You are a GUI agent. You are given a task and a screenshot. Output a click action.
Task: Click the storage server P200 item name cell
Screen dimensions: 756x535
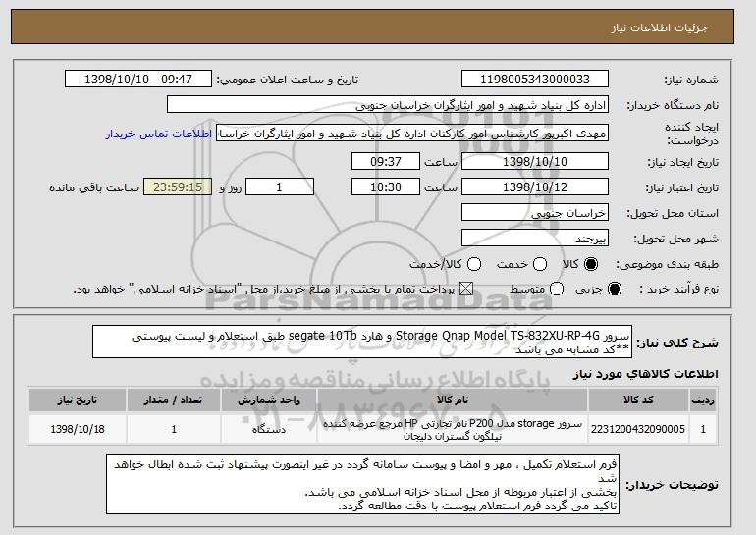[453, 429]
